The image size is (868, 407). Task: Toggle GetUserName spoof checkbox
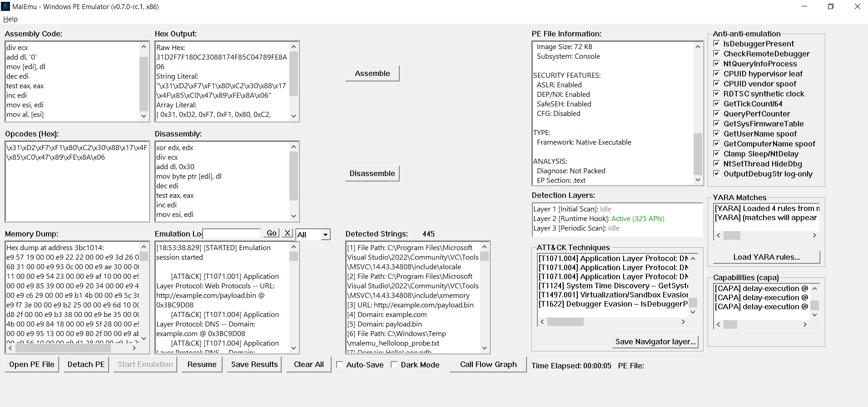(x=717, y=134)
